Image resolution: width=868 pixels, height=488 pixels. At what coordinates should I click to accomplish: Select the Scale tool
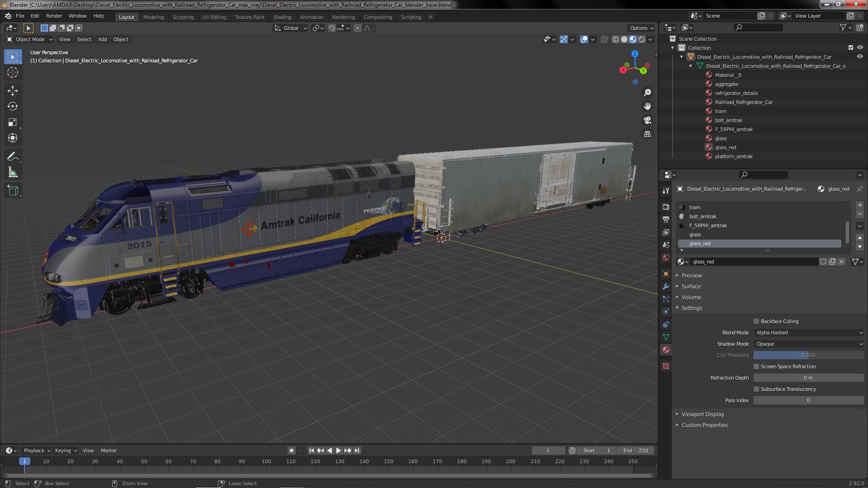pyautogui.click(x=13, y=122)
